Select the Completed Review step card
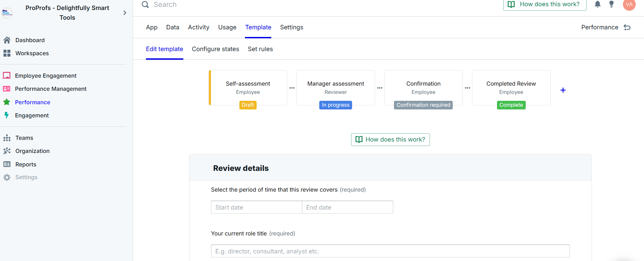644x261 pixels. (511, 88)
